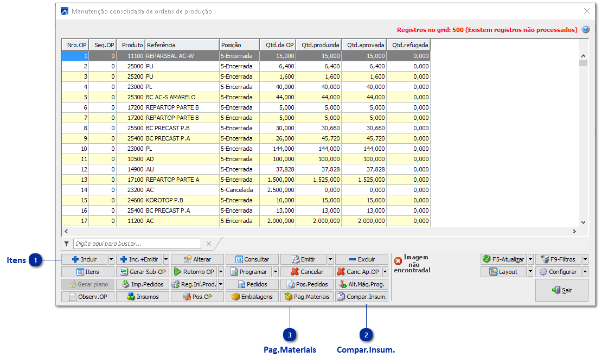Click the filter funnel icon beside search box

[x=66, y=244]
